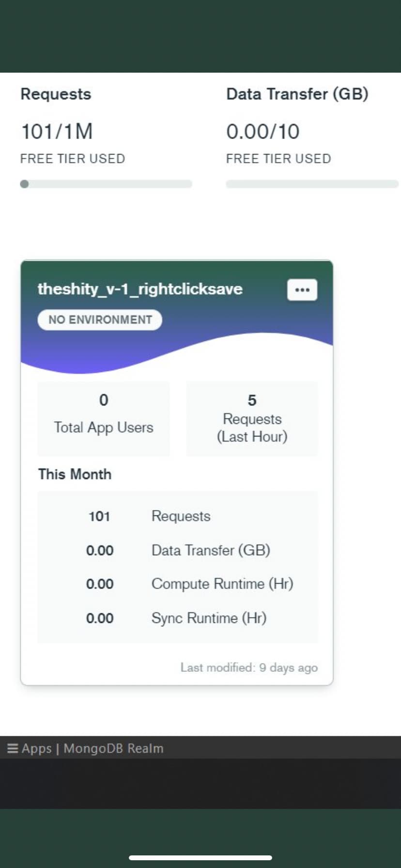Click the 0.00/10 data transfer value
Image resolution: width=401 pixels, height=868 pixels.
point(262,132)
